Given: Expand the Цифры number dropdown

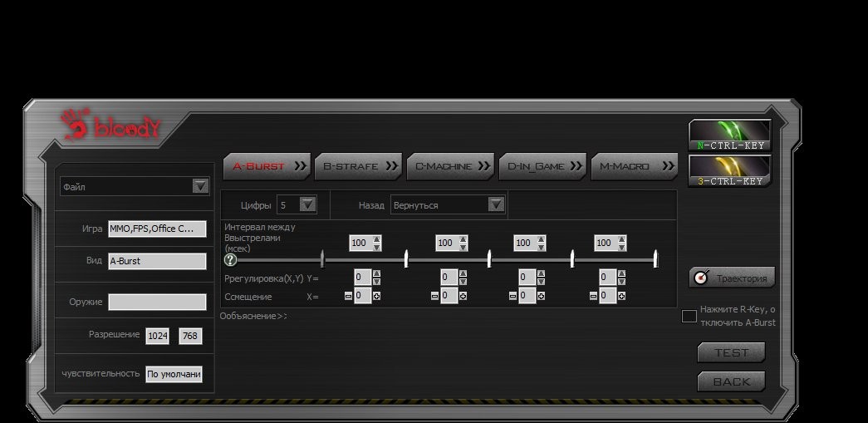Looking at the screenshot, I should (x=306, y=204).
